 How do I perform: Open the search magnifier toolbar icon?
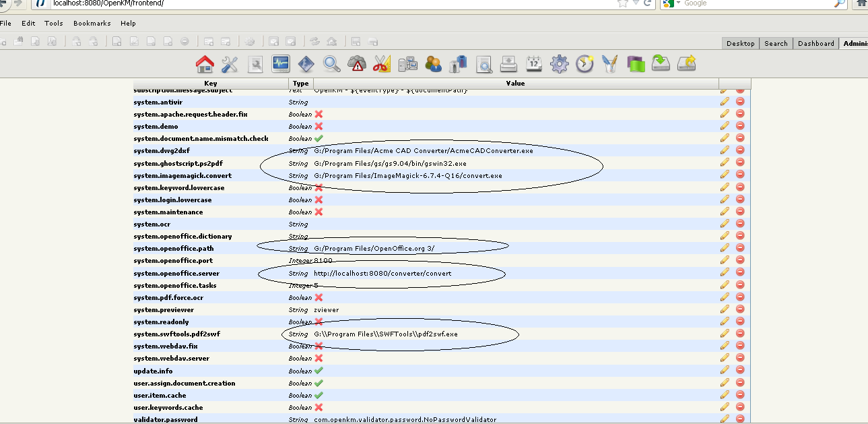(x=331, y=64)
